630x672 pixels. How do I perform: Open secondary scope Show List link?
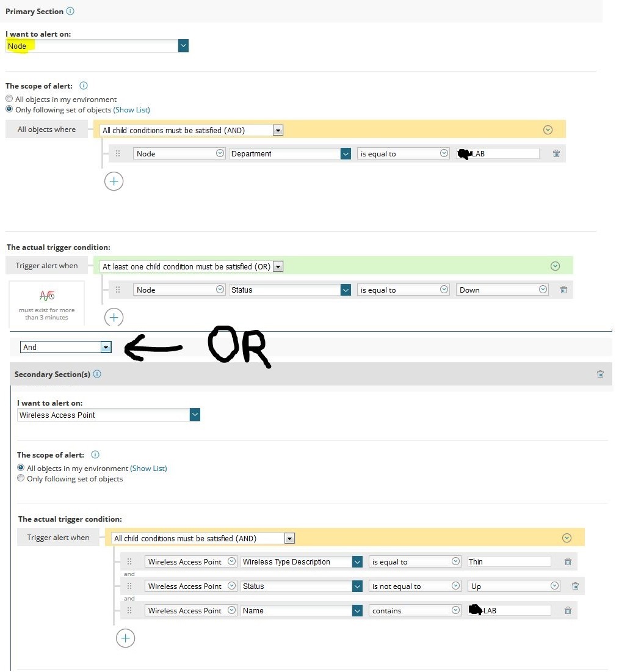tap(148, 469)
